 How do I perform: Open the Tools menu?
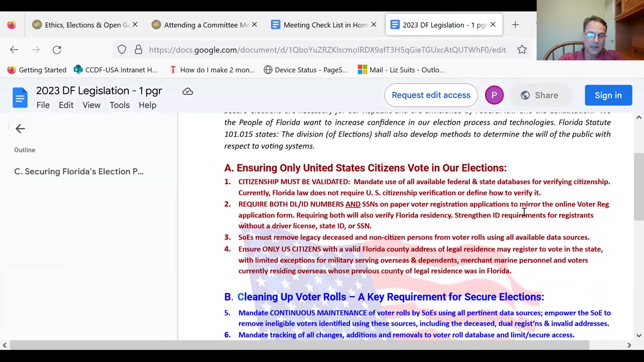120,105
